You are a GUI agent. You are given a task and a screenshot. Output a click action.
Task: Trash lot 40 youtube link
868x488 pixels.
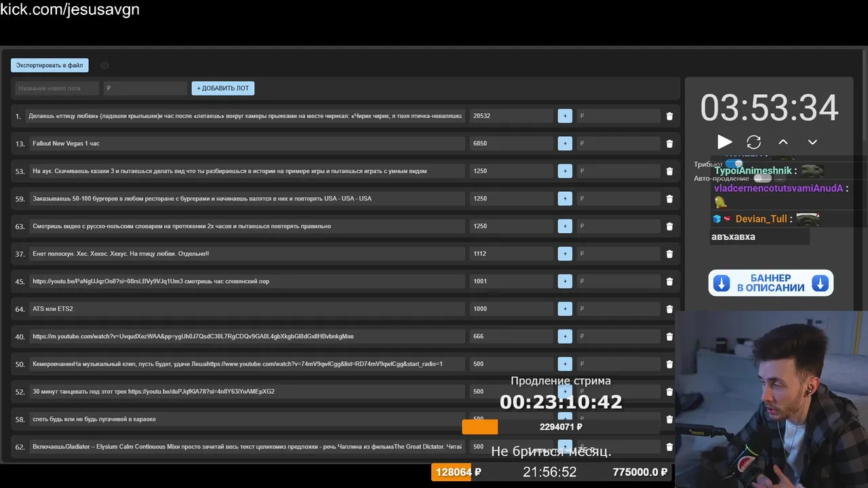[669, 337]
